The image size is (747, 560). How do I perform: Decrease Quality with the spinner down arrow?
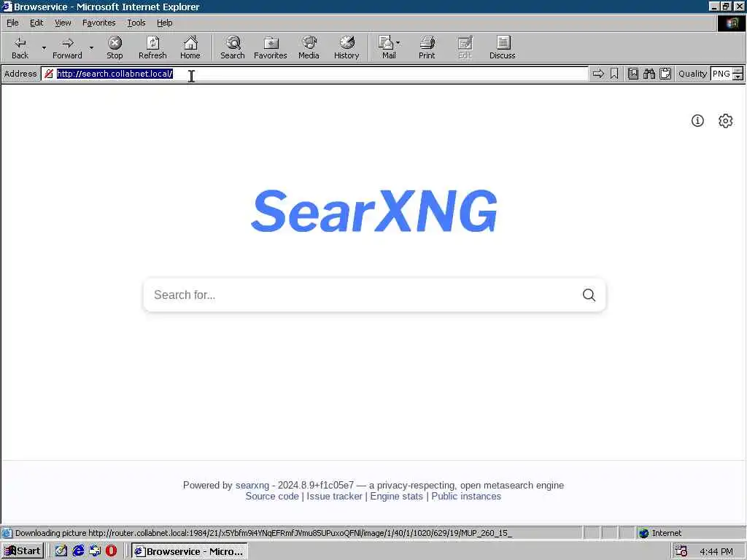(738, 77)
